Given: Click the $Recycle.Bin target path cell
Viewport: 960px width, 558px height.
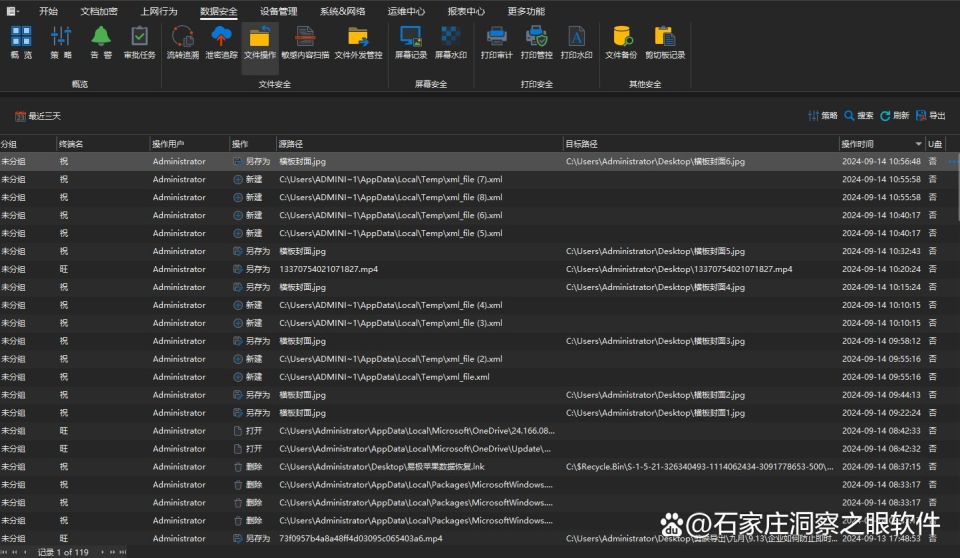Looking at the screenshot, I should 699,467.
